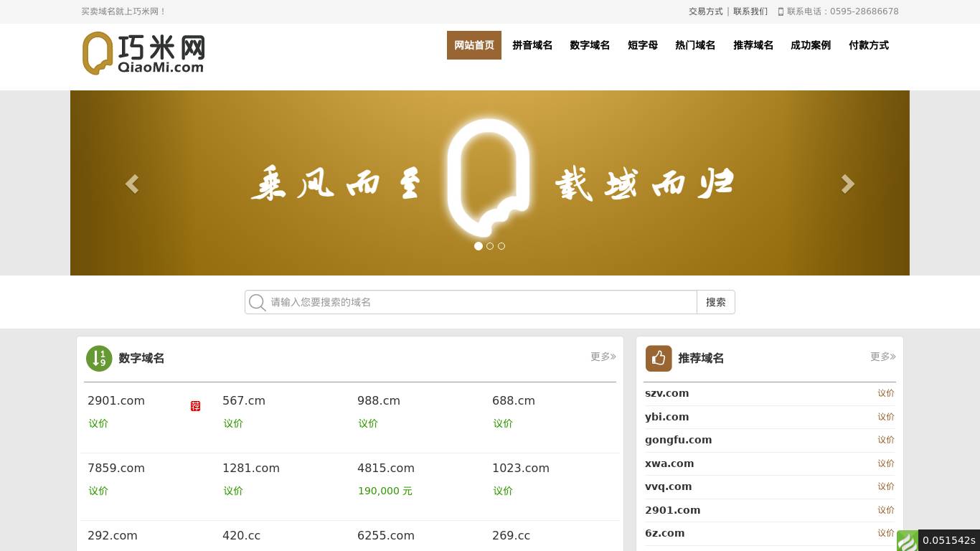
Task: Click 议价 next to xwa.com
Action: point(886,463)
